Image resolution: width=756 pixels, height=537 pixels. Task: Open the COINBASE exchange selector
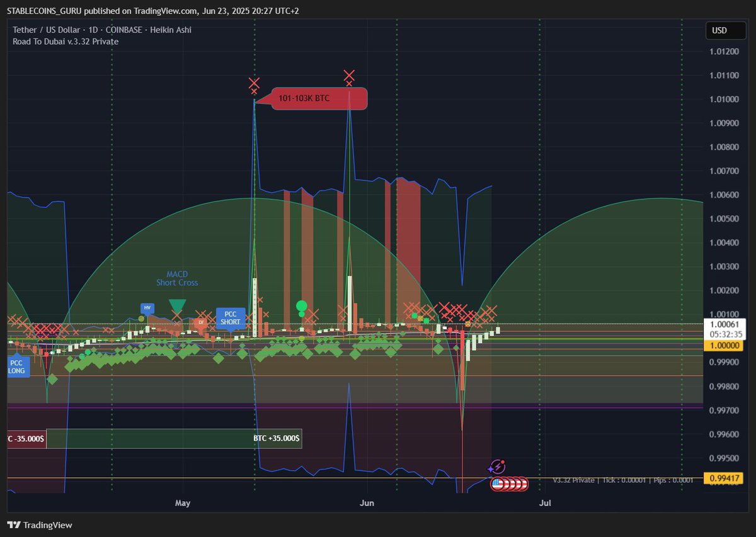coord(125,30)
